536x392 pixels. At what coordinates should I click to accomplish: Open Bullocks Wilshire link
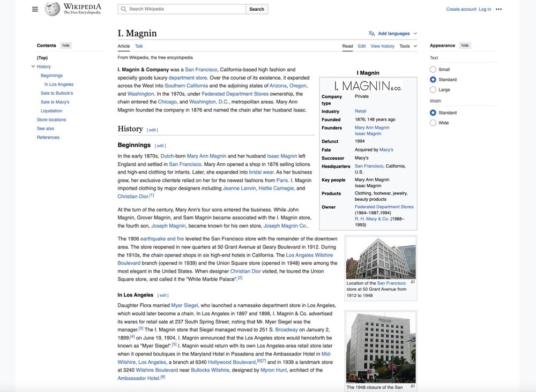pyautogui.click(x=210, y=370)
